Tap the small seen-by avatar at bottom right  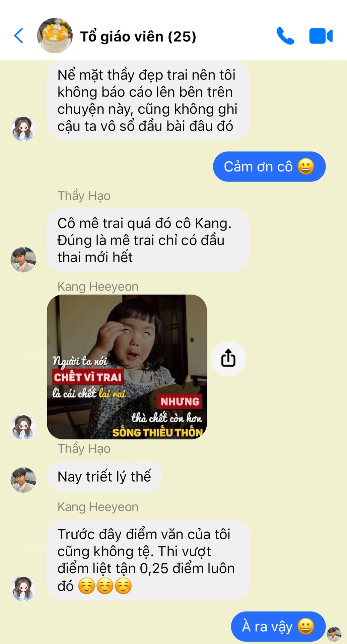(334, 634)
